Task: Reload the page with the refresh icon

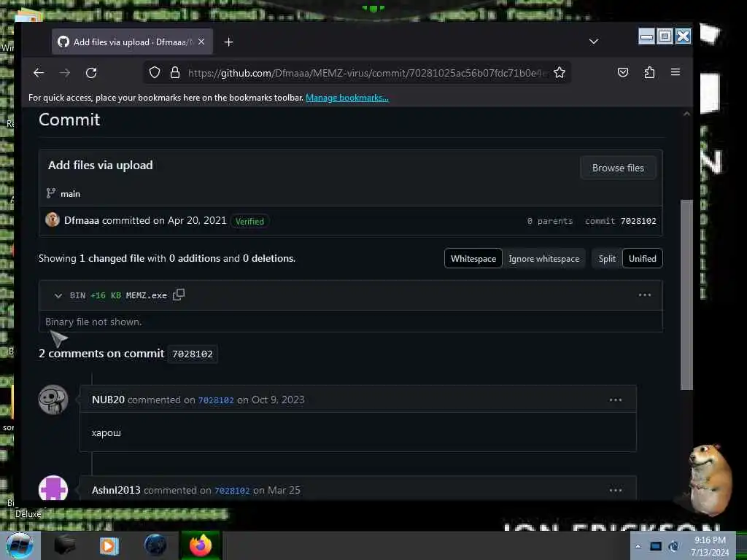Action: [91, 72]
